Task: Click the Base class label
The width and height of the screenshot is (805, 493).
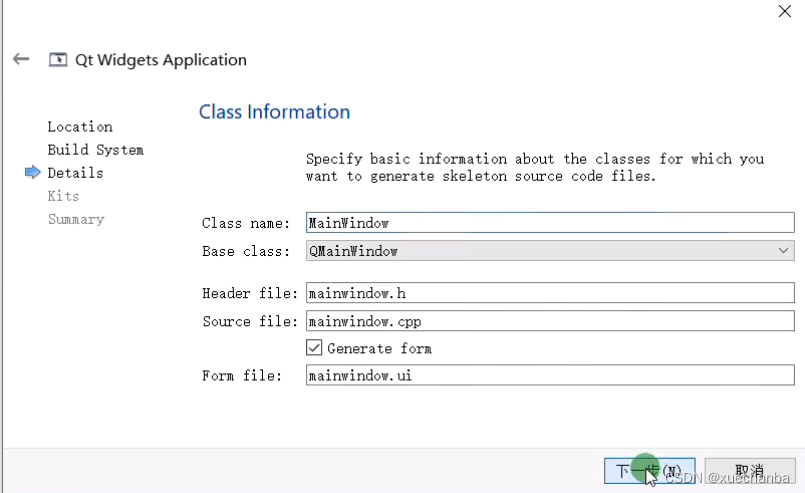Action: (x=246, y=251)
